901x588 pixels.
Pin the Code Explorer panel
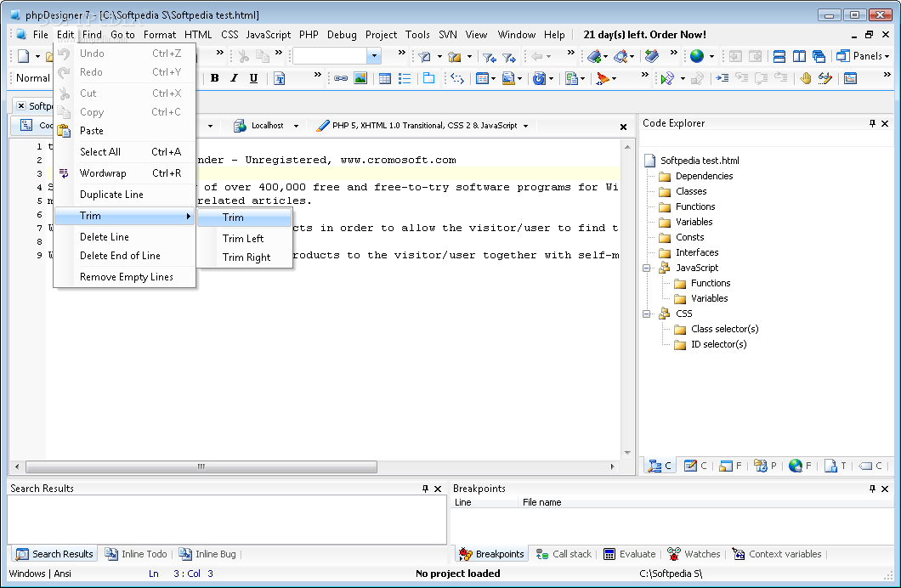872,123
